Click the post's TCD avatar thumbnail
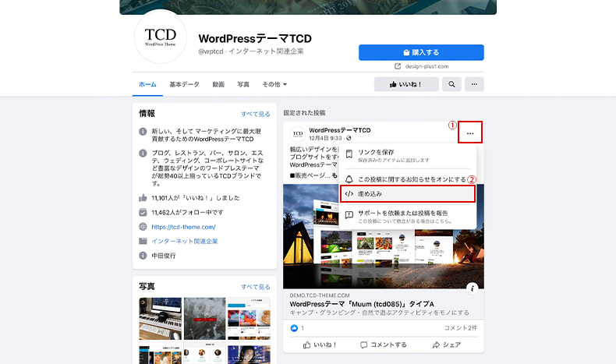Image resolution: width=616 pixels, height=364 pixels. click(297, 134)
